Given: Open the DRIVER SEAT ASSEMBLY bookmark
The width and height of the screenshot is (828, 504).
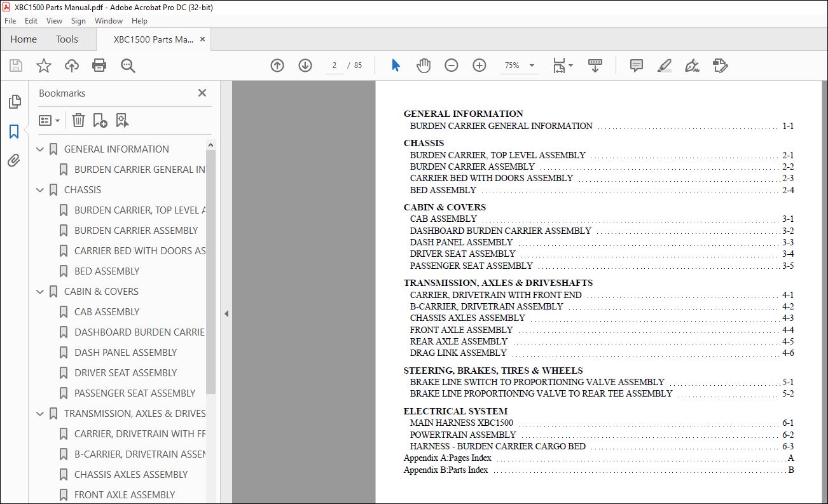Looking at the screenshot, I should pos(125,373).
